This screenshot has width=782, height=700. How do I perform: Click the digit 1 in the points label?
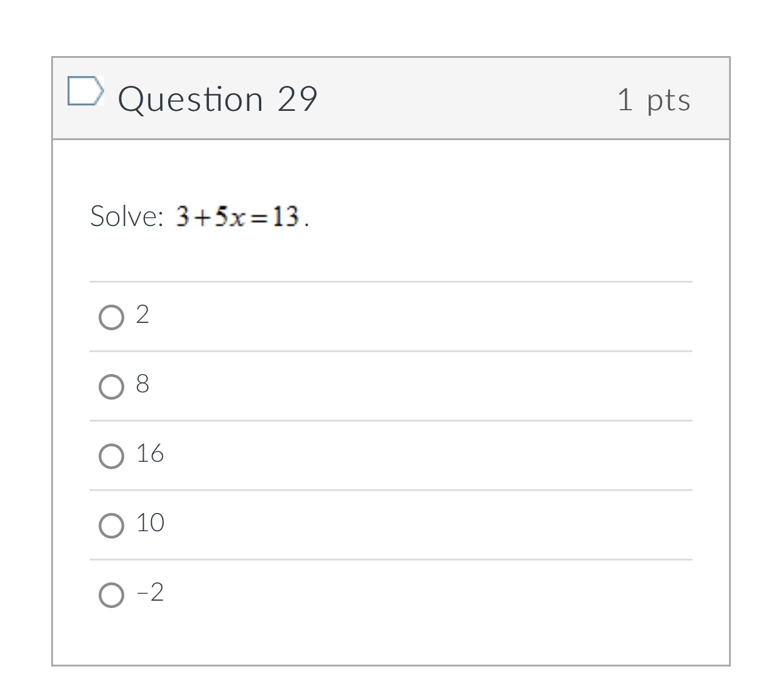coord(625,100)
